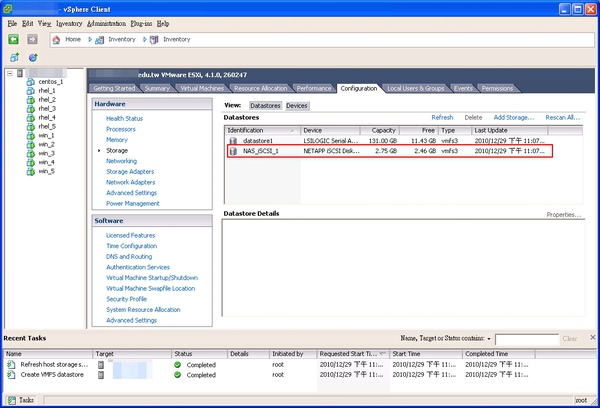Click the Home house icon
600x408 pixels.
click(x=56, y=39)
